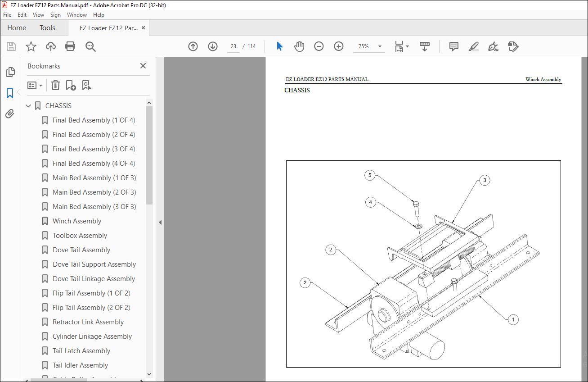The width and height of the screenshot is (588, 382).
Task: Open Final Bed Assembly (2 OF 4) bookmark
Action: pyautogui.click(x=94, y=135)
